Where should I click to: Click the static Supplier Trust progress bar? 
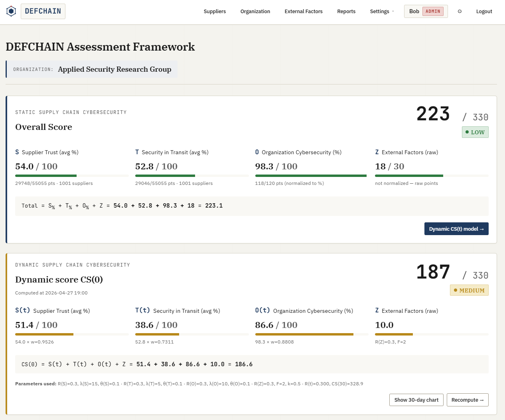[72, 176]
